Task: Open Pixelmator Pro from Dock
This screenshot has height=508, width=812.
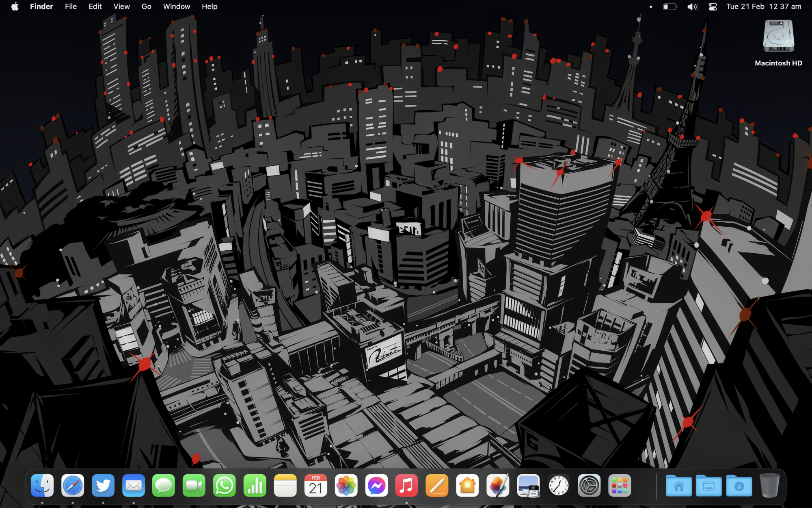Action: point(498,486)
